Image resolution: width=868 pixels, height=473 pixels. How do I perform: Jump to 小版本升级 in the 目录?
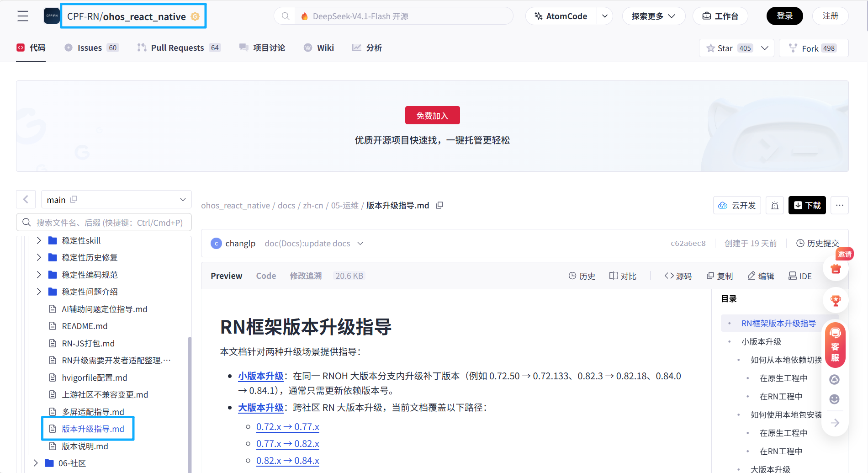pos(762,341)
